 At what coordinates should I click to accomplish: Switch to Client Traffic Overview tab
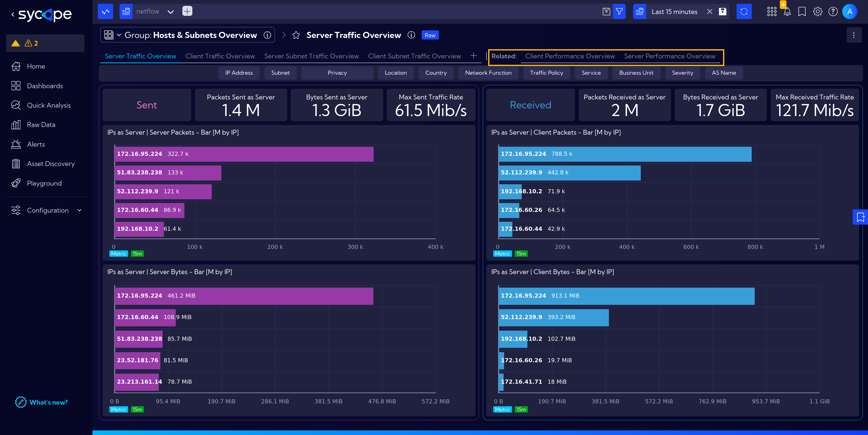[220, 56]
